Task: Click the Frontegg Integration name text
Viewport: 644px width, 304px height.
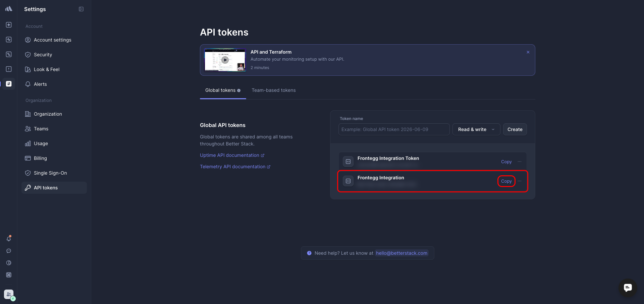Action: [x=381, y=178]
